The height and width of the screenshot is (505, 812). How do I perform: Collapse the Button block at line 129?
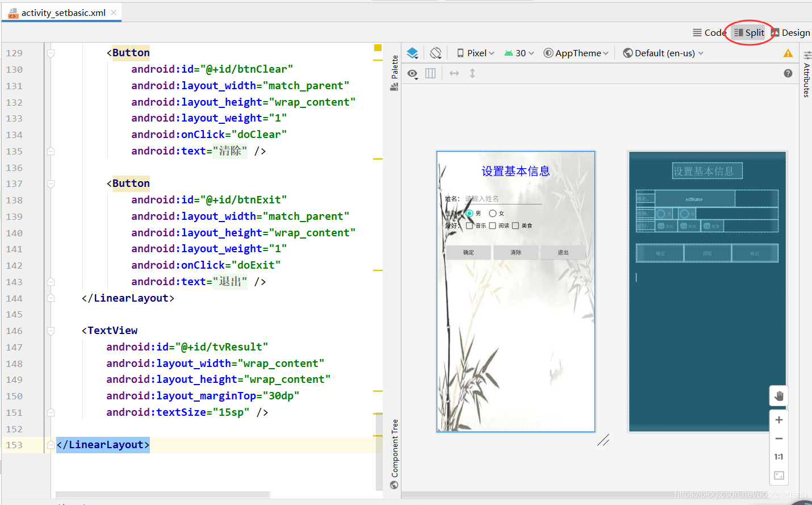[51, 53]
